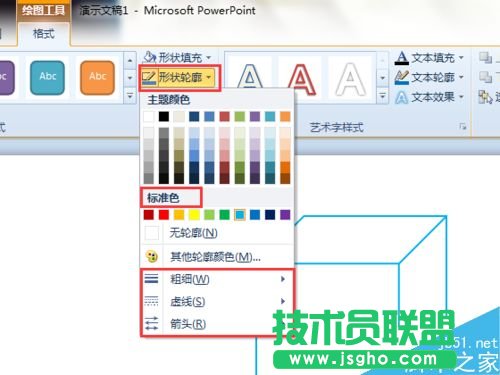Screen dimensions: 500x375
Task: Pick aqua theme color in top row
Action: click(270, 116)
